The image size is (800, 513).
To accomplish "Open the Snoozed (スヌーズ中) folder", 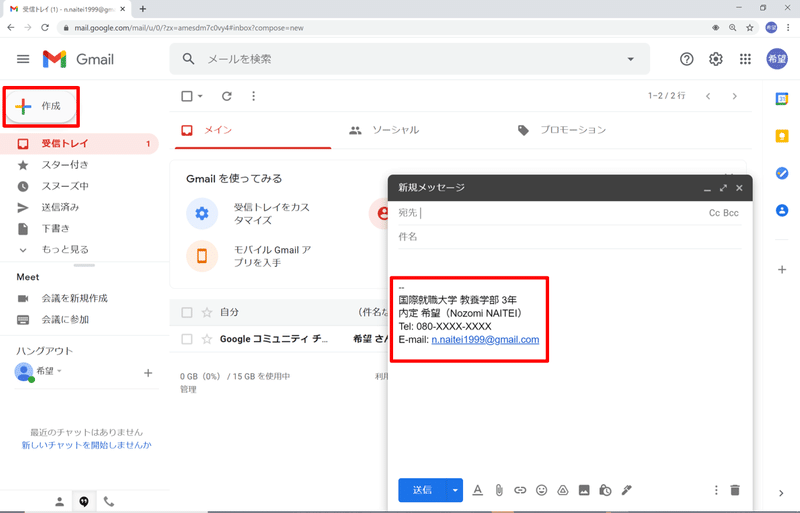I will (x=65, y=186).
